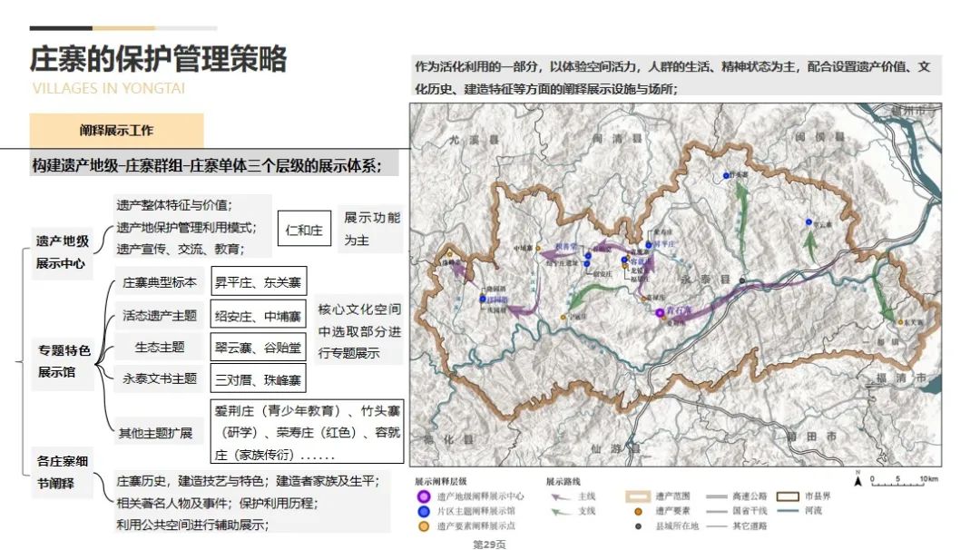This screenshot has width=980, height=550.
Task: Click the 遗产地保护管理利用模式 line
Action: click(x=186, y=228)
